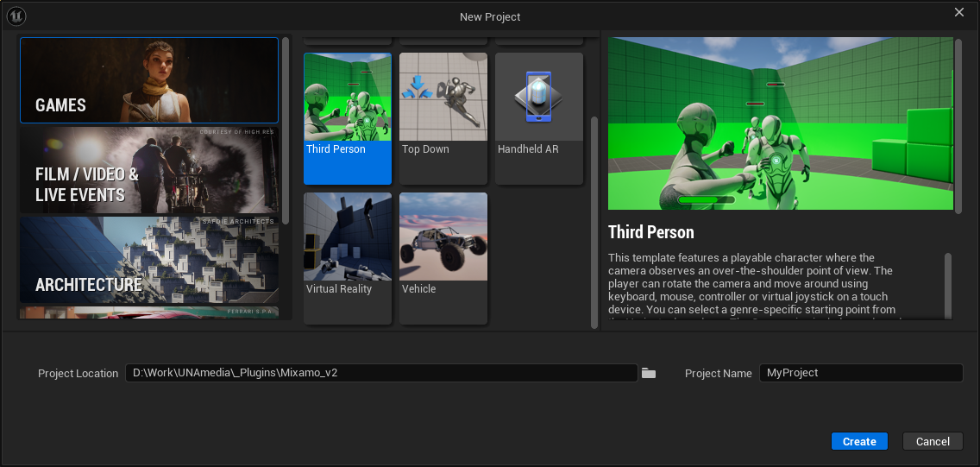Switch to the Games category

(x=149, y=80)
